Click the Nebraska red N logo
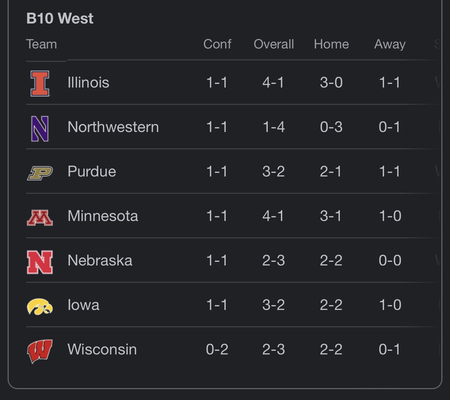450x400 pixels. pyautogui.click(x=40, y=262)
